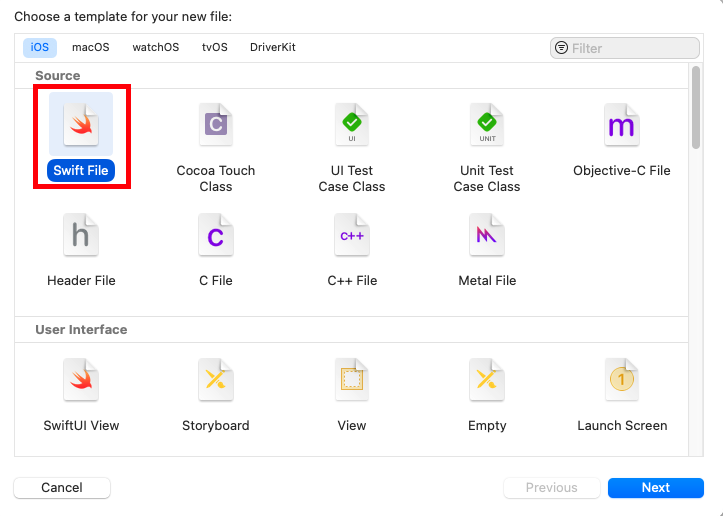Click the SwiftUI View label
The width and height of the screenshot is (723, 516).
point(81,426)
